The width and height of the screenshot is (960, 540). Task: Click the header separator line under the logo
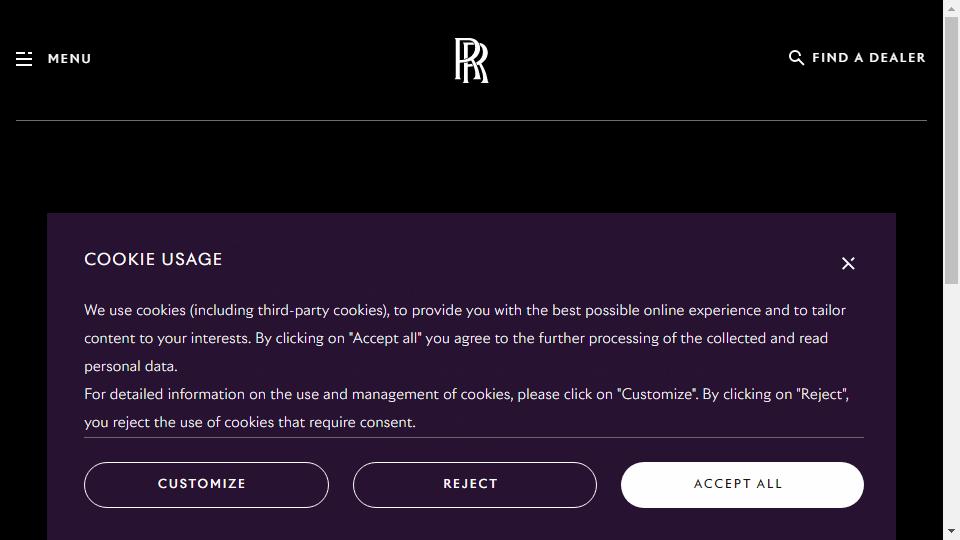coord(471,121)
